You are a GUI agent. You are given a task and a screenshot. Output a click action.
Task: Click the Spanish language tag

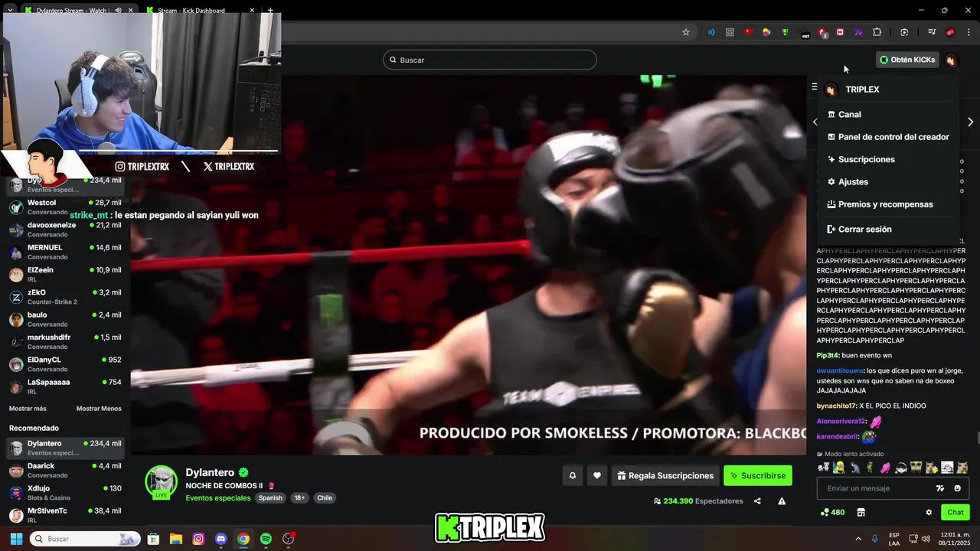point(270,497)
